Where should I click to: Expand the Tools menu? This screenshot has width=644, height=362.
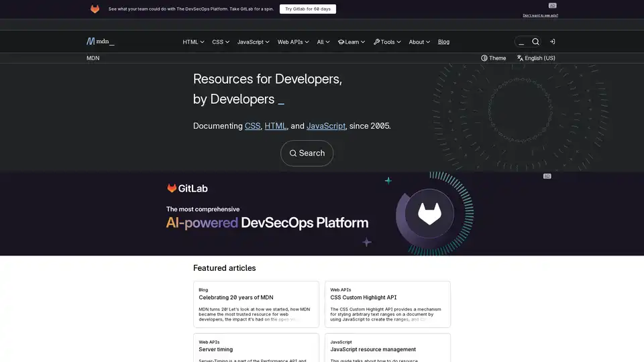coord(387,42)
